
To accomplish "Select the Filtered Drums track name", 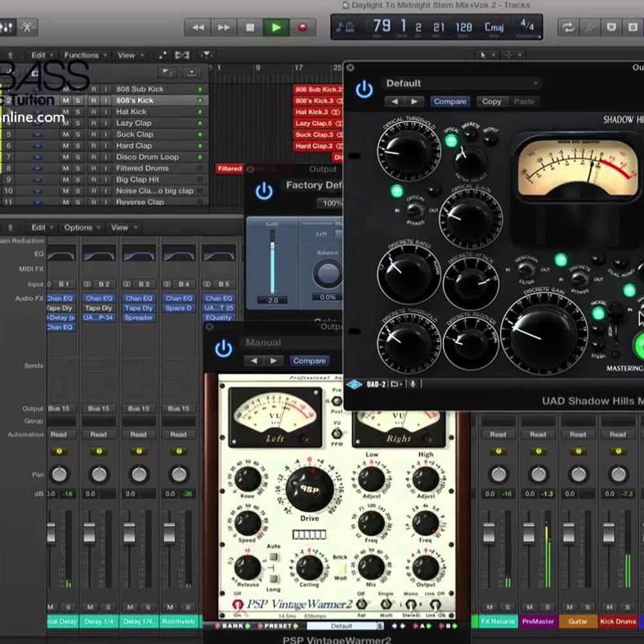I will point(142,168).
